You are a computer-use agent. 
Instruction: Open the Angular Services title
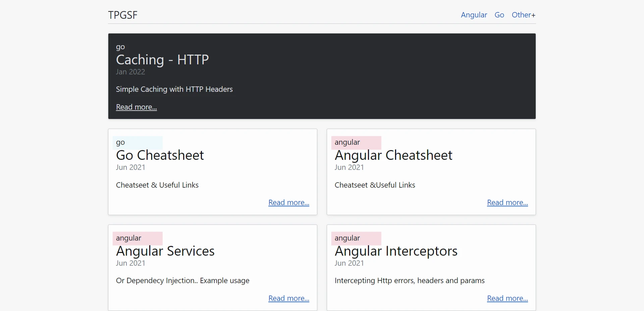pyautogui.click(x=165, y=251)
